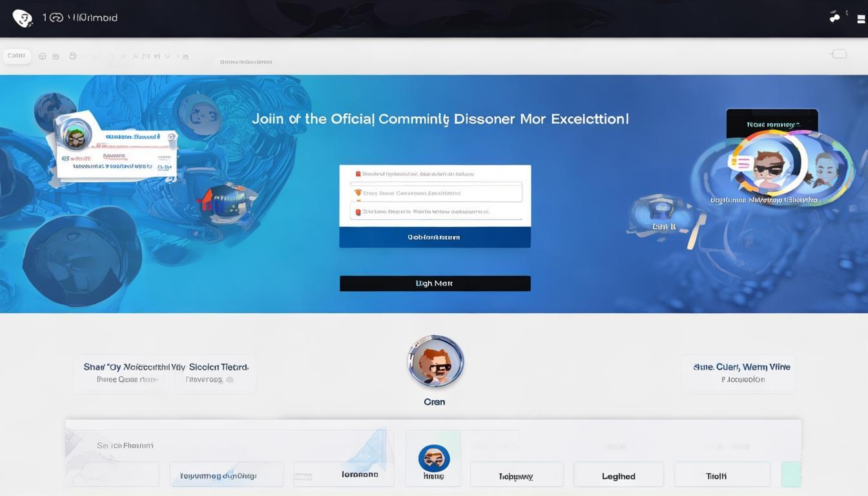
Task: Click the black 'Ugh Metr' button
Action: coord(435,284)
